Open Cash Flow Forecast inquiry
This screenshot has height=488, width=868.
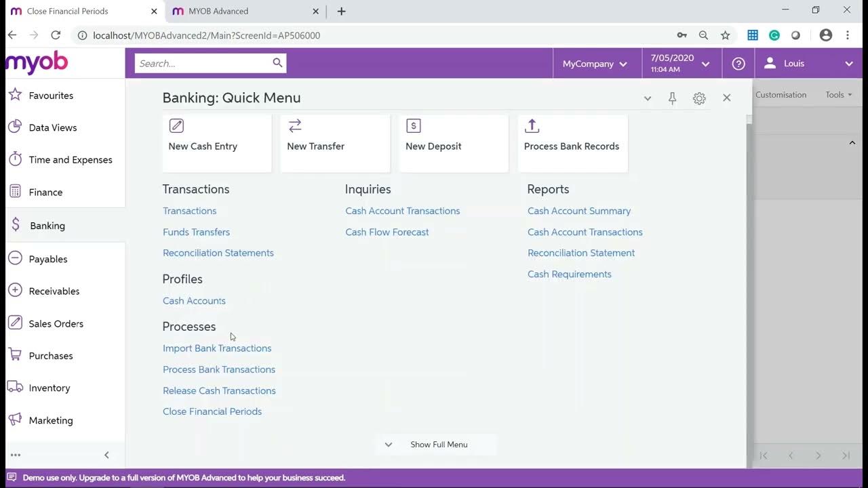(387, 232)
